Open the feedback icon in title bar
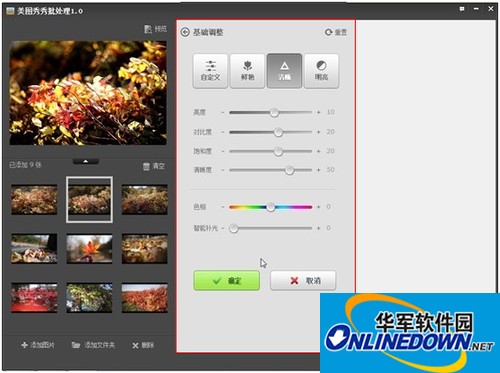The width and height of the screenshot is (500, 373). click(462, 9)
